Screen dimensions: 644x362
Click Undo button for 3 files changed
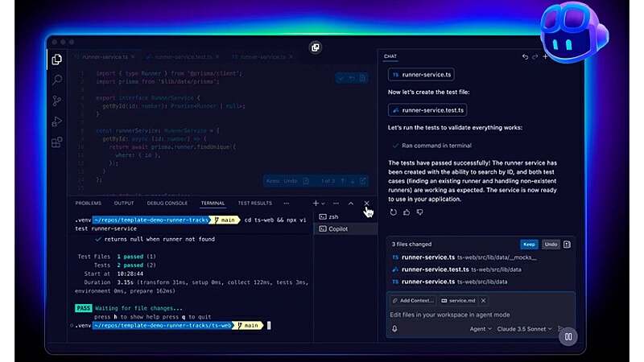[551, 244]
